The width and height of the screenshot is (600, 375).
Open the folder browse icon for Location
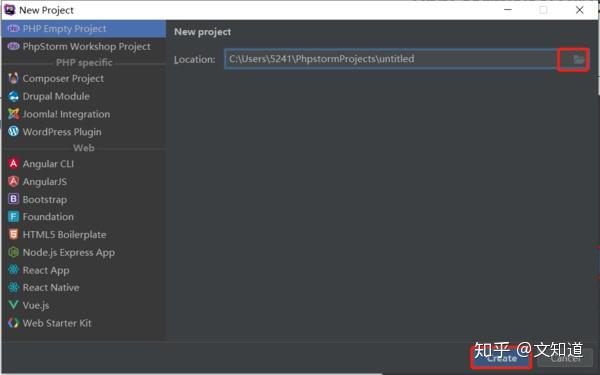tap(578, 59)
